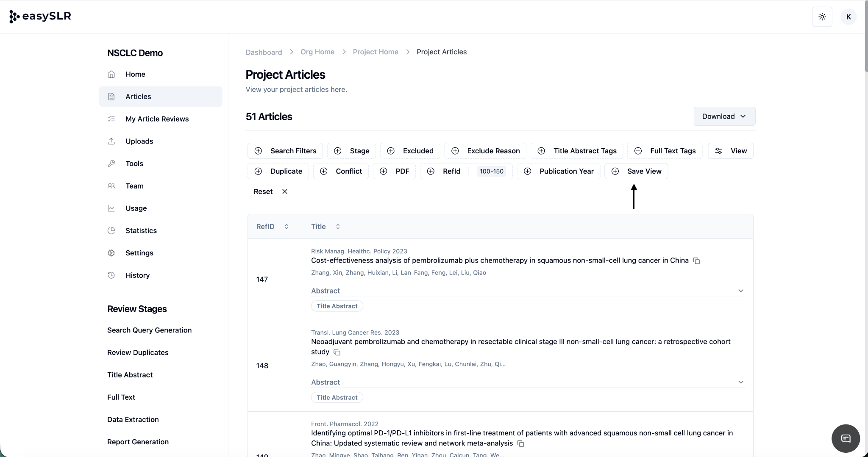Open the Stage filter
The height and width of the screenshot is (457, 868).
coord(351,151)
